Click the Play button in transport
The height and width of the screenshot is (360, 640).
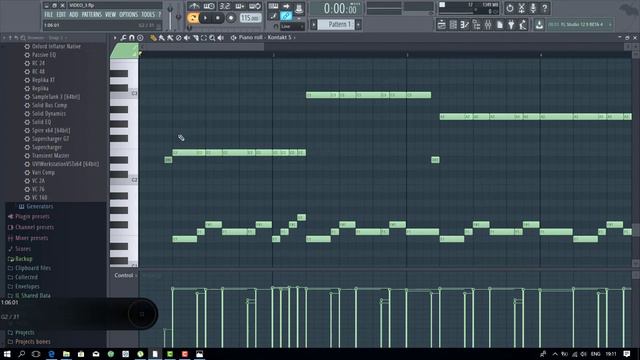coord(205,18)
